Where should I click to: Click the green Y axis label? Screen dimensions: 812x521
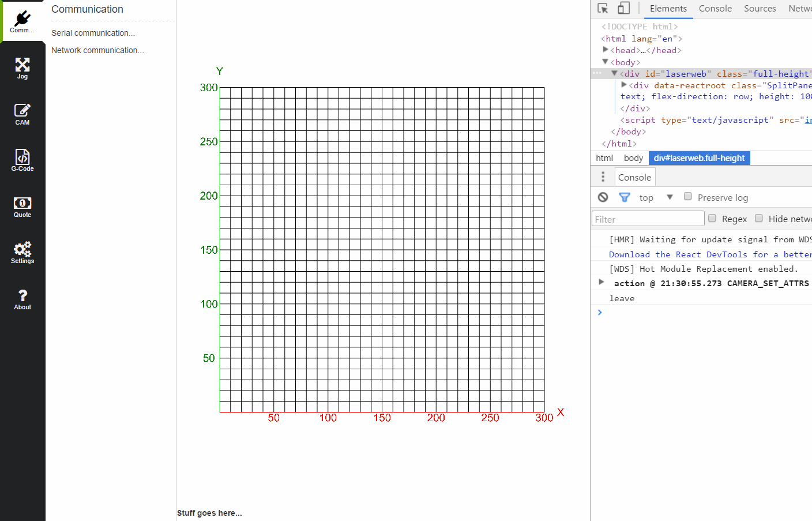point(219,71)
